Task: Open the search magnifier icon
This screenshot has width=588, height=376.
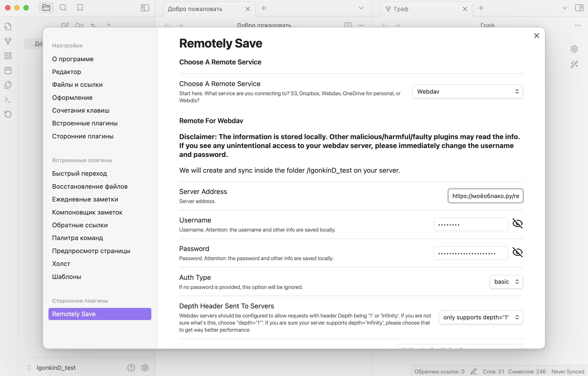Action: pyautogui.click(x=63, y=8)
